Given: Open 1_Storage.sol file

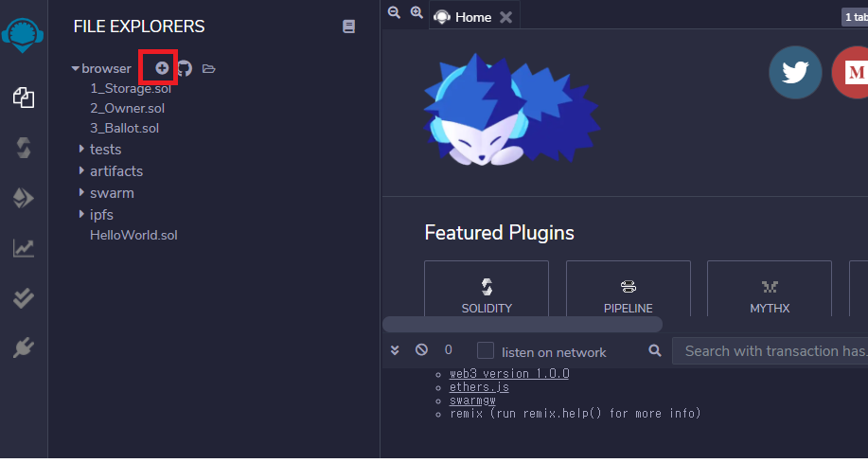Looking at the screenshot, I should pos(131,89).
